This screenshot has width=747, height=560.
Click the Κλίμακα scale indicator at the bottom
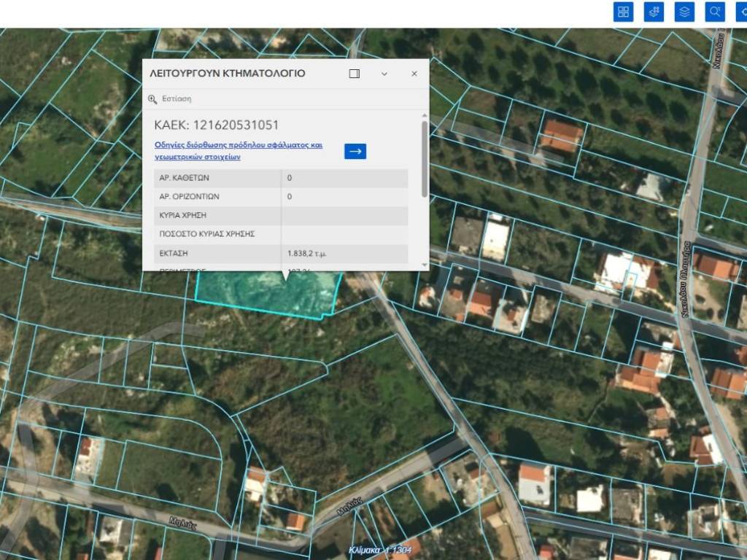point(374,551)
